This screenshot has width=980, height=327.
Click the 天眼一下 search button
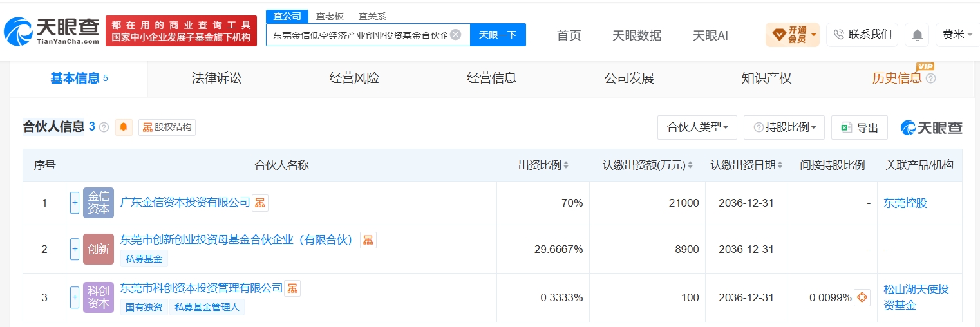(x=498, y=35)
